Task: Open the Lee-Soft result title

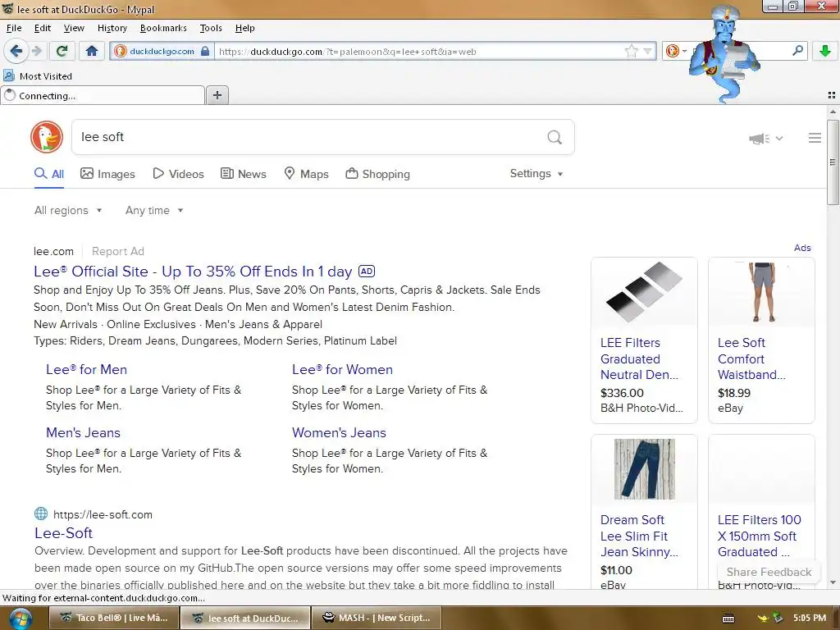Action: (63, 533)
